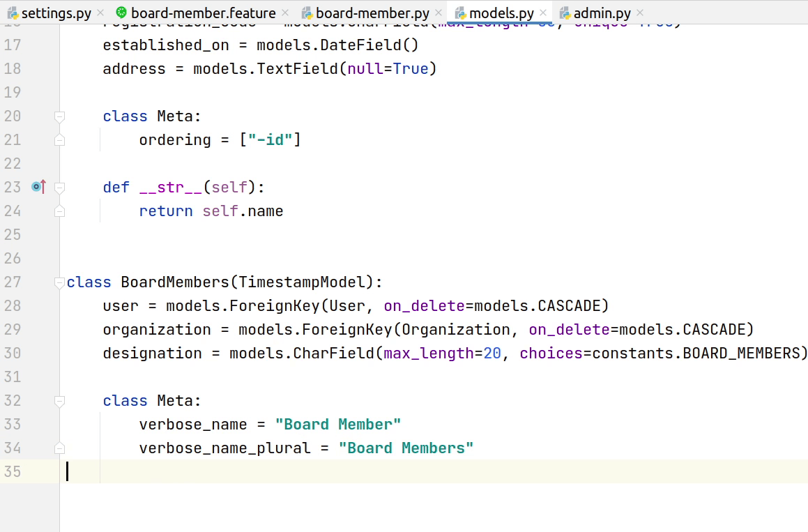The image size is (808, 532).
Task: Click the ordering variable on line 21
Action: click(175, 140)
